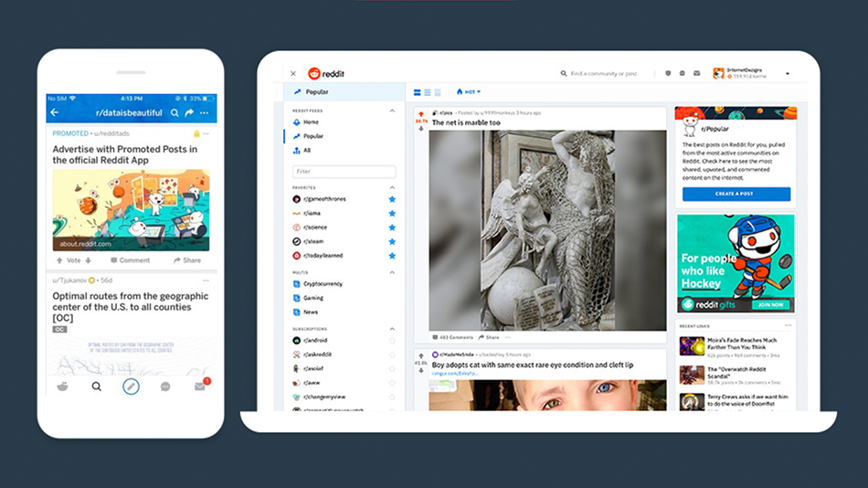The width and height of the screenshot is (868, 488).
Task: Open 483 Comments on marble post
Action: point(453,337)
